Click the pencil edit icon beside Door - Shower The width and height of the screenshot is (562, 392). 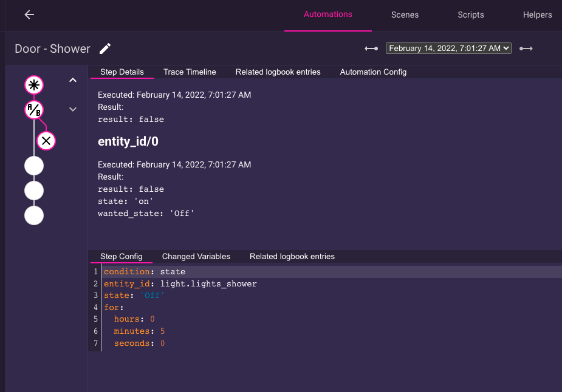(x=105, y=49)
